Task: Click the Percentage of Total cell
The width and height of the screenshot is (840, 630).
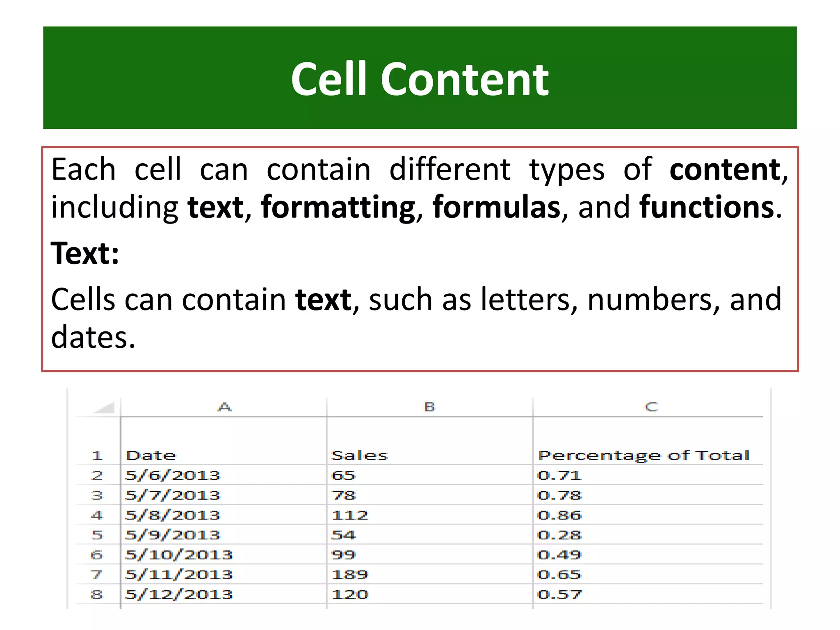Action: point(644,456)
